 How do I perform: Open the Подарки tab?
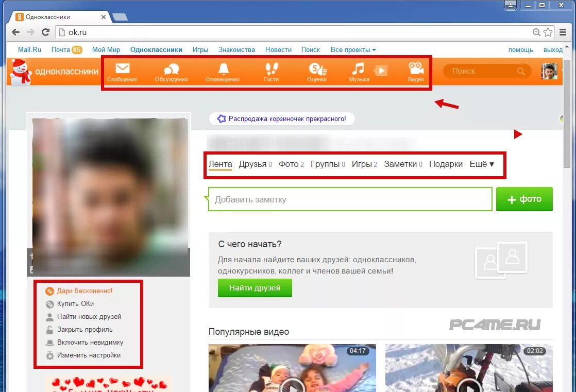pyautogui.click(x=446, y=164)
